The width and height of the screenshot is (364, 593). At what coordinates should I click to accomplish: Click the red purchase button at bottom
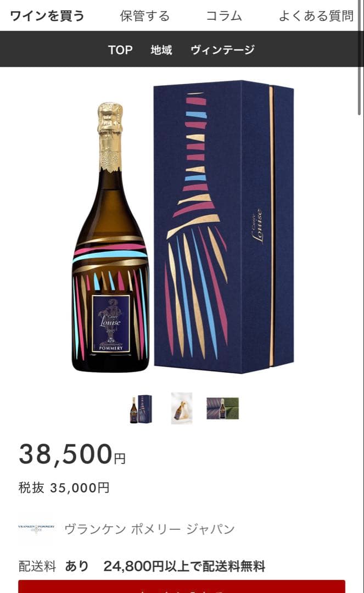[182, 586]
